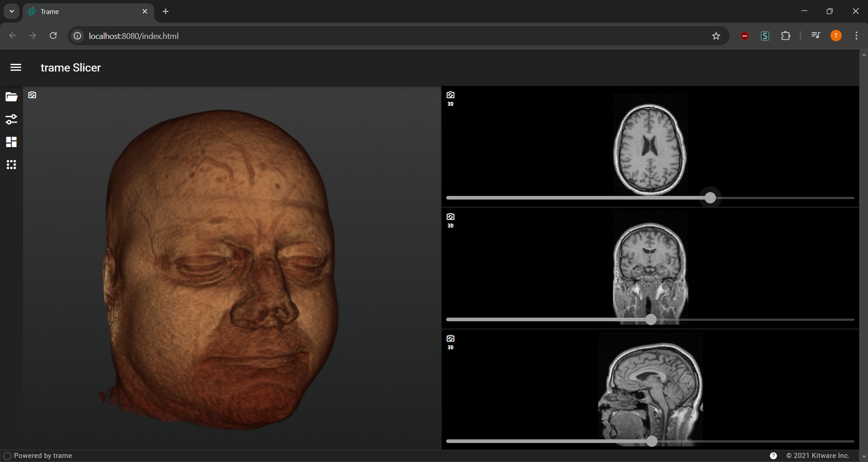Toggle 3D for the sagittal slice view
Screen dimensions: 868x462
450,348
